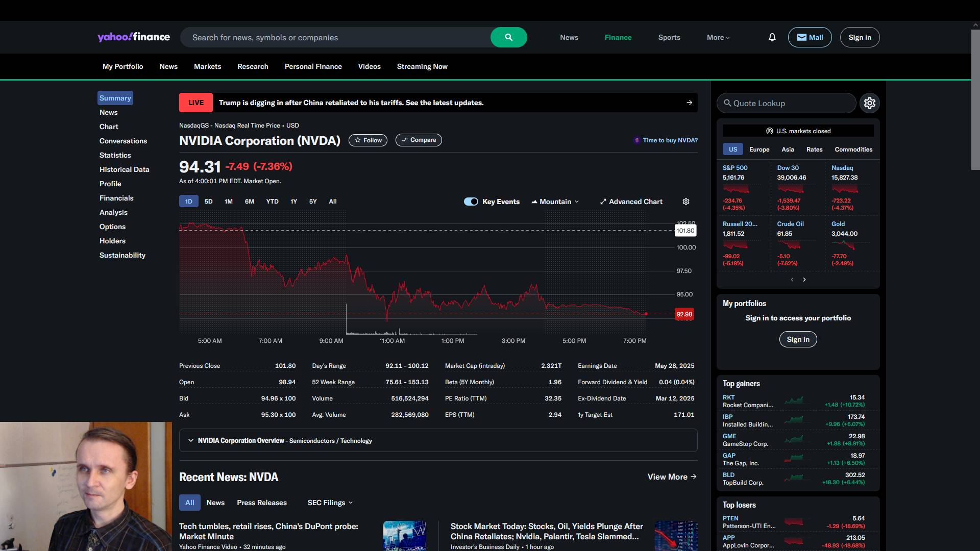Click the View More news link

[x=672, y=477]
